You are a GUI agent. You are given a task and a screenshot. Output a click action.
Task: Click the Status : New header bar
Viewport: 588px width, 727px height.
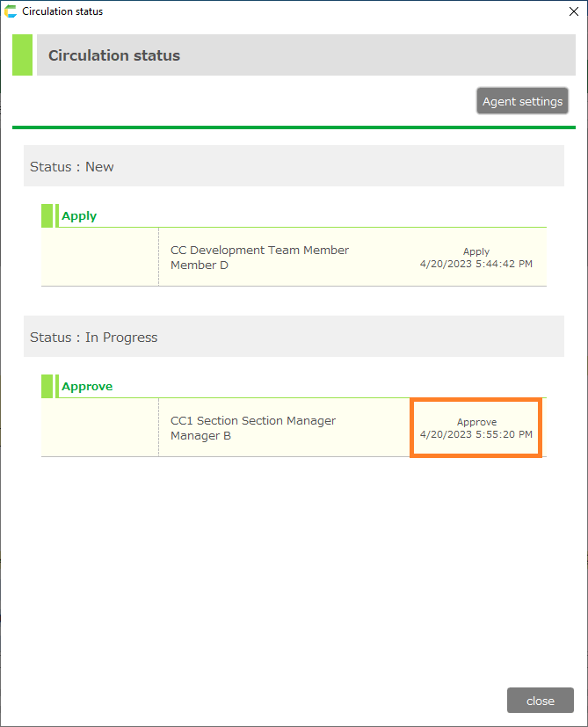pos(294,166)
